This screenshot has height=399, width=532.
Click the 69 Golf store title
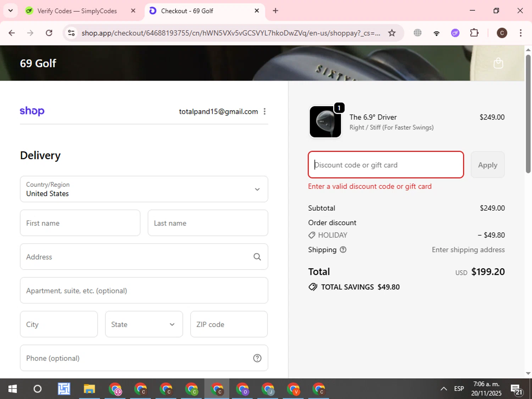(x=38, y=63)
